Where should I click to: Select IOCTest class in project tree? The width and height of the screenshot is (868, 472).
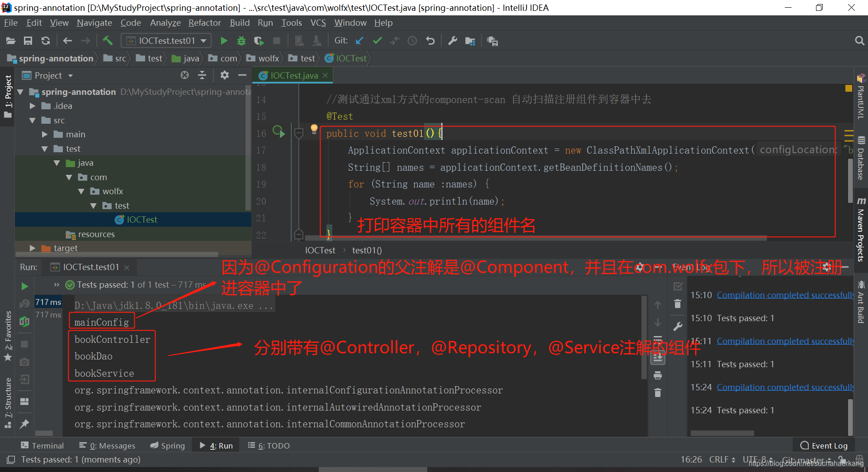coord(142,220)
